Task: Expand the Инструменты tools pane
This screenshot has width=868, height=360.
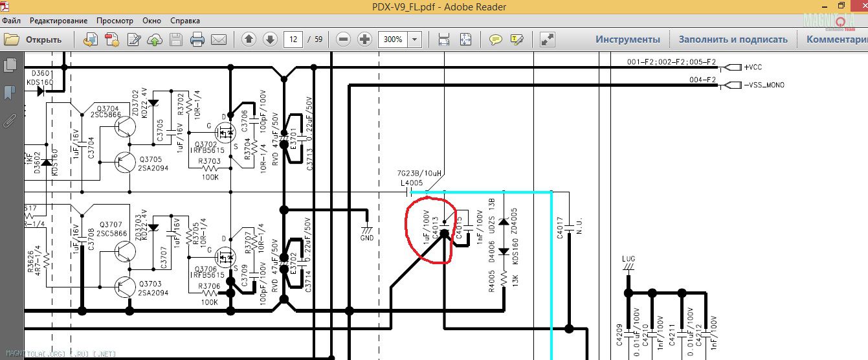Action: point(628,39)
